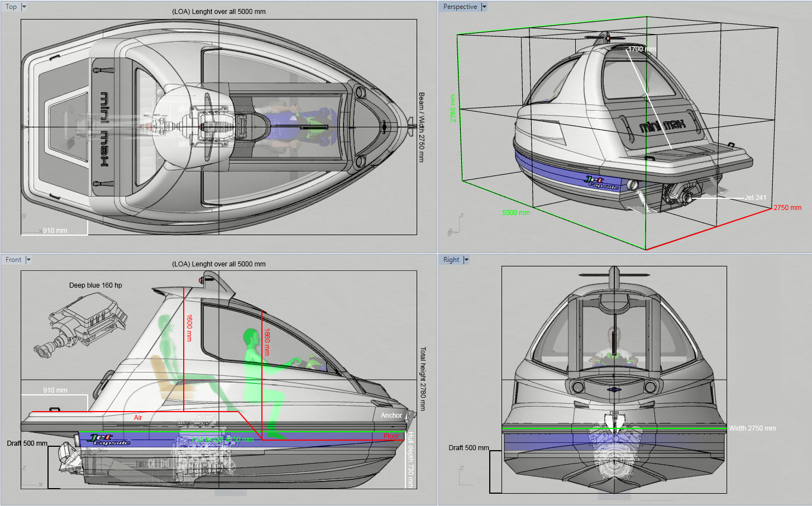Image resolution: width=812 pixels, height=506 pixels.
Task: Activate the Perspective viewport title
Action: [460, 7]
